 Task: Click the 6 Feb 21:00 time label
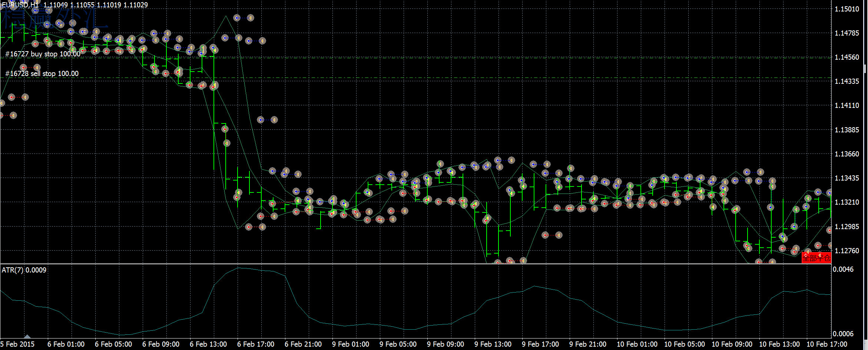[303, 344]
